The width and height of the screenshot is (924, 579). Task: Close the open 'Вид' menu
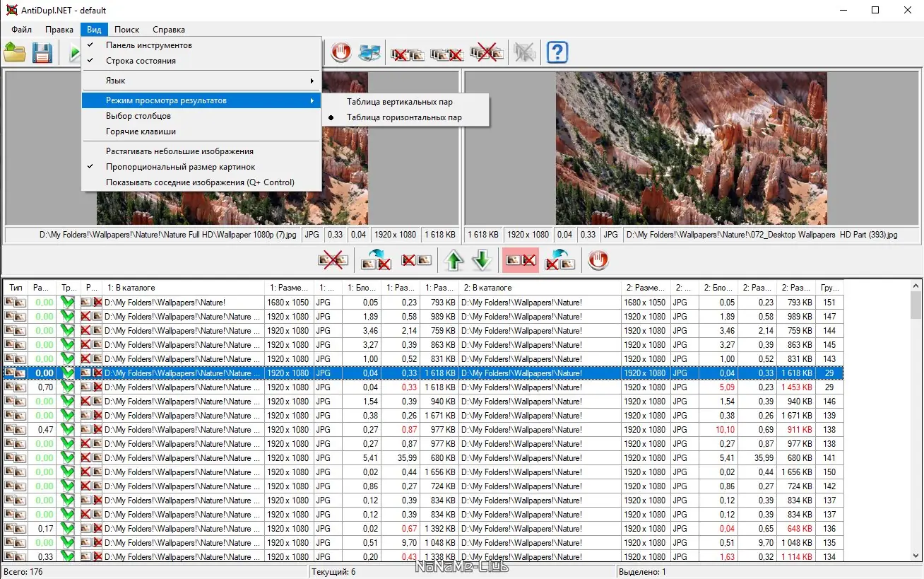pos(94,30)
